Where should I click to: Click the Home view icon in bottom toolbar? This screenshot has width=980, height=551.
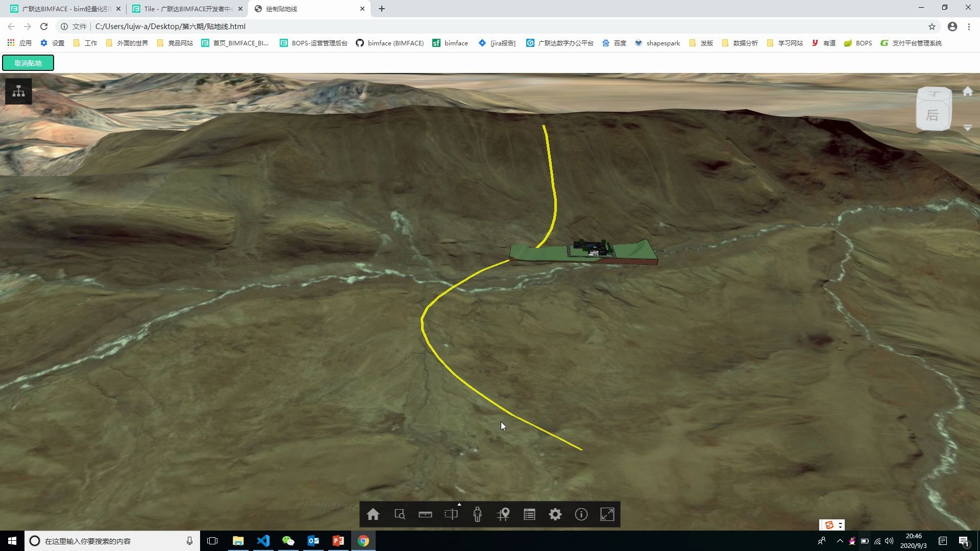(373, 514)
